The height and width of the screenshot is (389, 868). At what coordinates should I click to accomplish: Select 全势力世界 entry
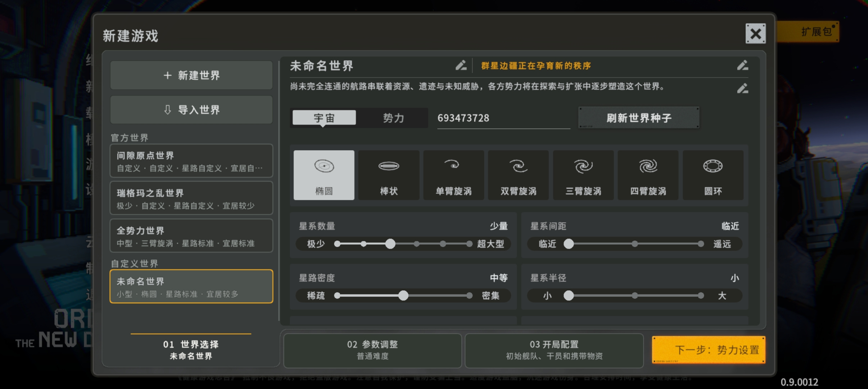click(x=191, y=236)
